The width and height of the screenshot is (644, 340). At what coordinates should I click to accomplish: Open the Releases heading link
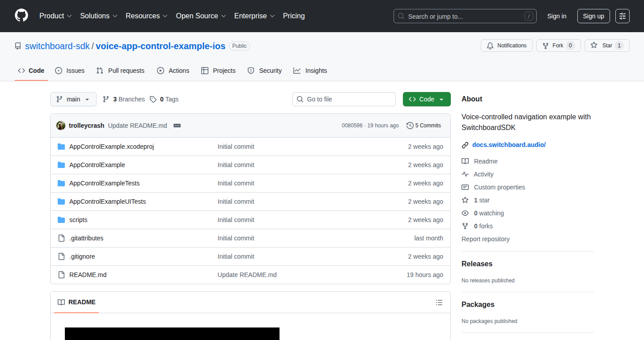pyautogui.click(x=477, y=264)
